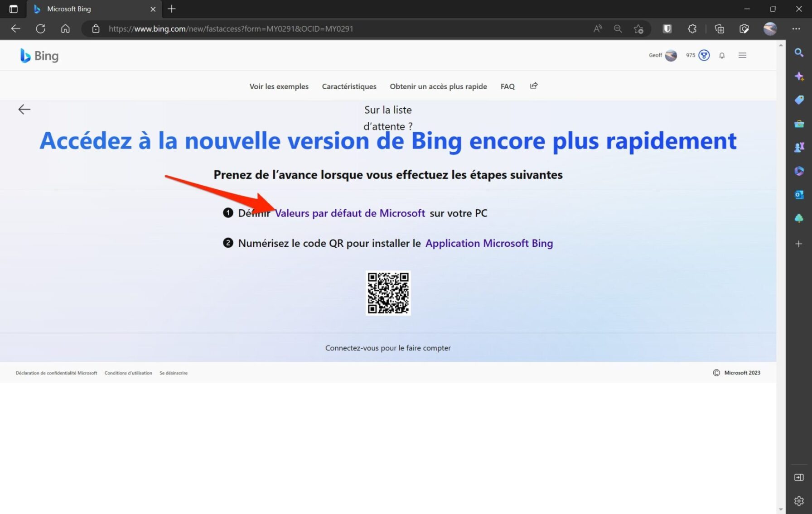Image resolution: width=812 pixels, height=514 pixels.
Task: Click the share icon beside FAQ
Action: (534, 86)
